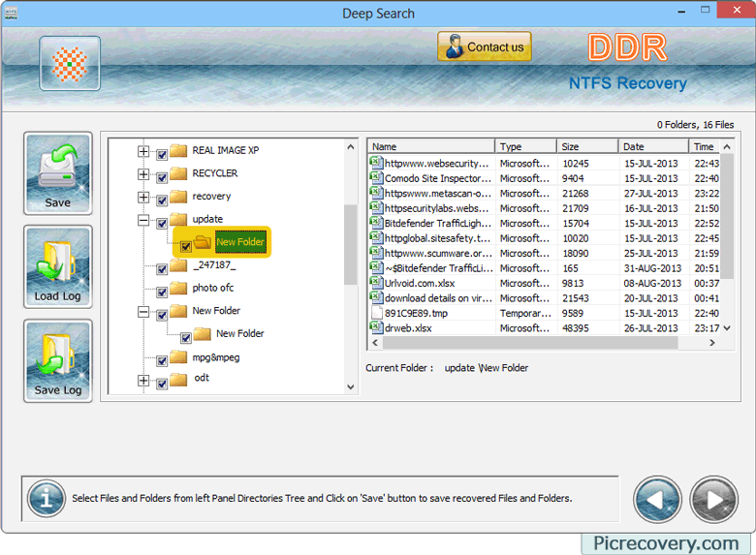The image size is (756, 555).
Task: Click folder icon next to photo ofc
Action: (178, 288)
